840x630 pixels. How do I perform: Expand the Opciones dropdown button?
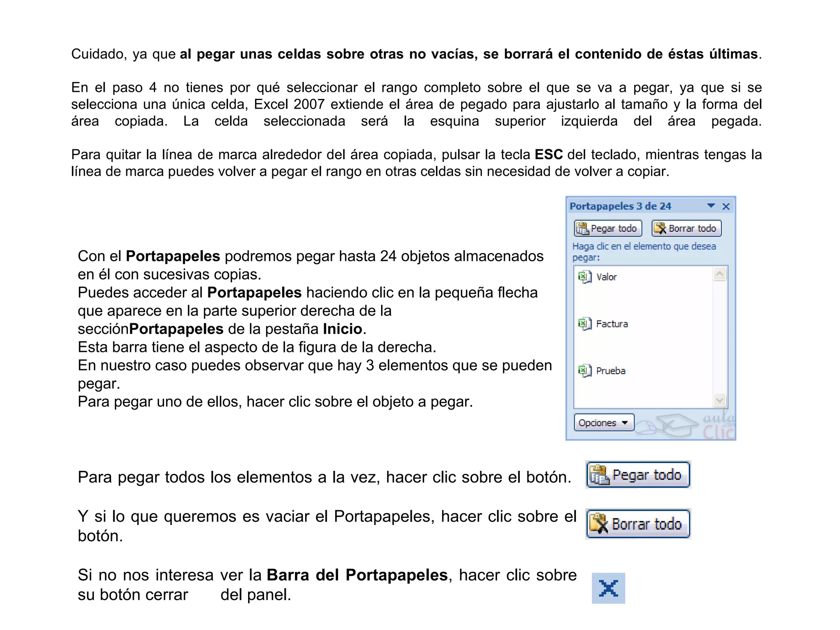[x=604, y=423]
